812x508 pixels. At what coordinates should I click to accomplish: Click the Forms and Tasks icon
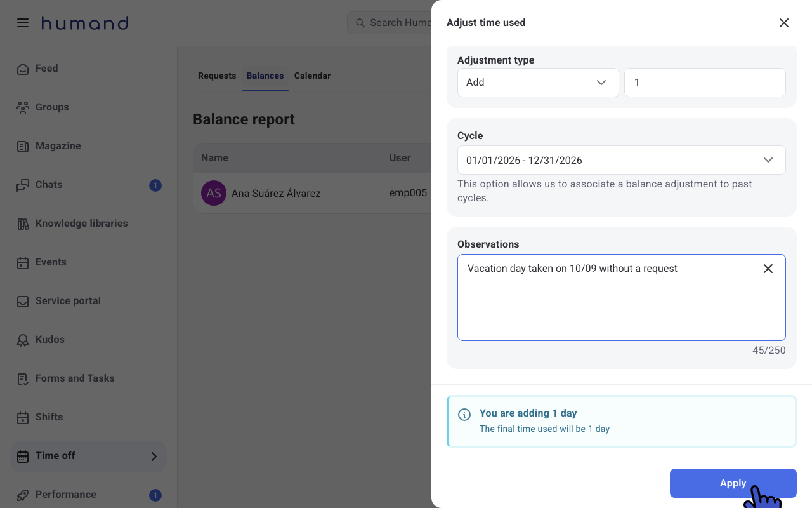(23, 378)
